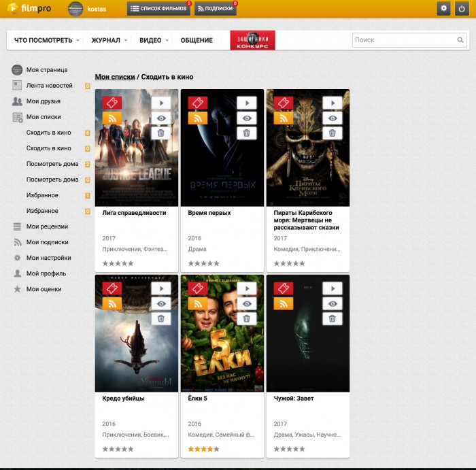The height and width of the screenshot is (470, 476).
Task: Play trailer of Лига справедливости
Action: pyautogui.click(x=161, y=103)
